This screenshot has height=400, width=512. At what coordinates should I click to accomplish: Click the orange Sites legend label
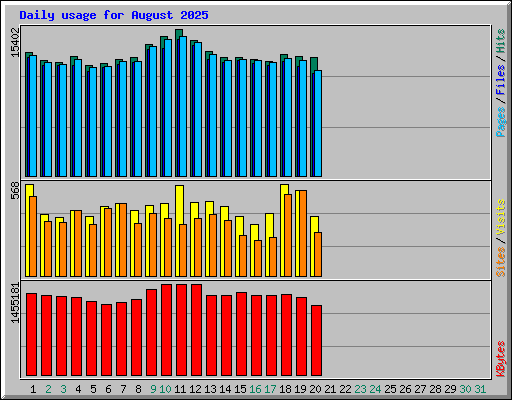click(500, 262)
